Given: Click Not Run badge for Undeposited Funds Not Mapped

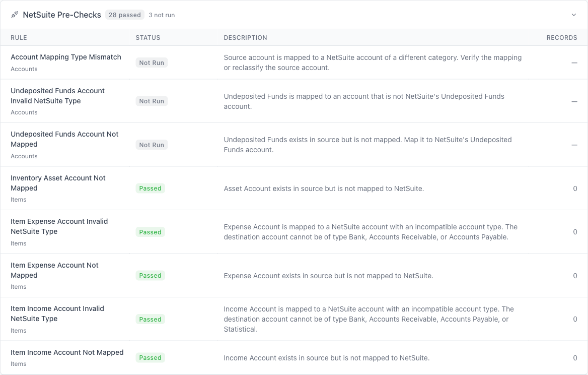Looking at the screenshot, I should (152, 145).
